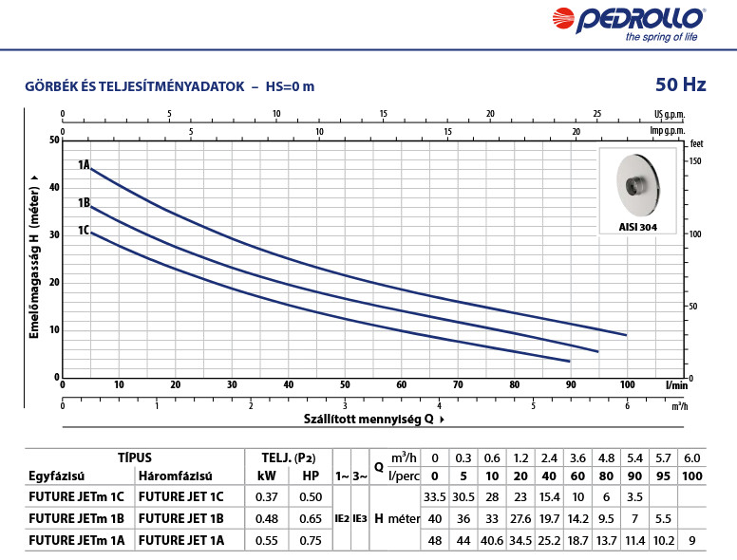This screenshot has height=560, width=737.
Task: Click the 'the spring of life' tagline
Action: click(663, 39)
